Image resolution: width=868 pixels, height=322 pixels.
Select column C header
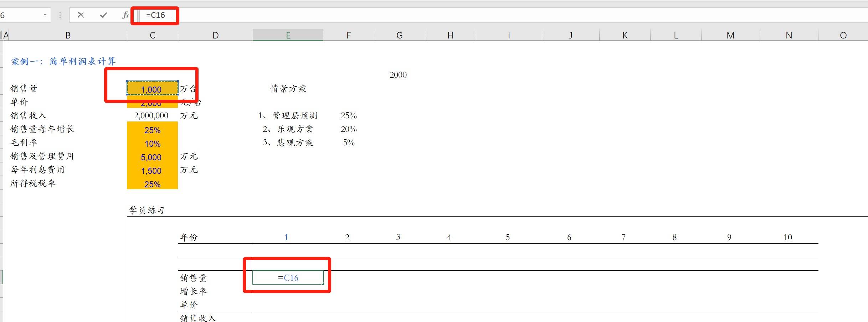[x=152, y=35]
